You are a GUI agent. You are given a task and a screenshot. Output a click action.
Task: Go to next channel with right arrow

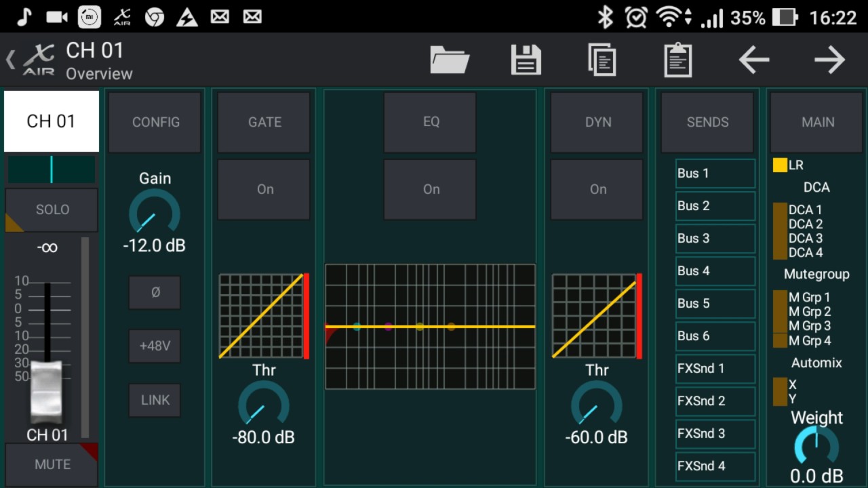829,60
